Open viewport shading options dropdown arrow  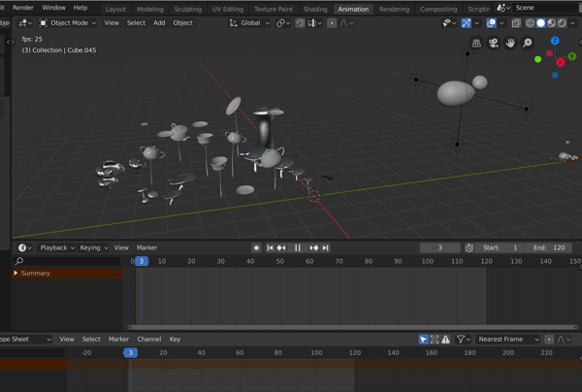572,23
